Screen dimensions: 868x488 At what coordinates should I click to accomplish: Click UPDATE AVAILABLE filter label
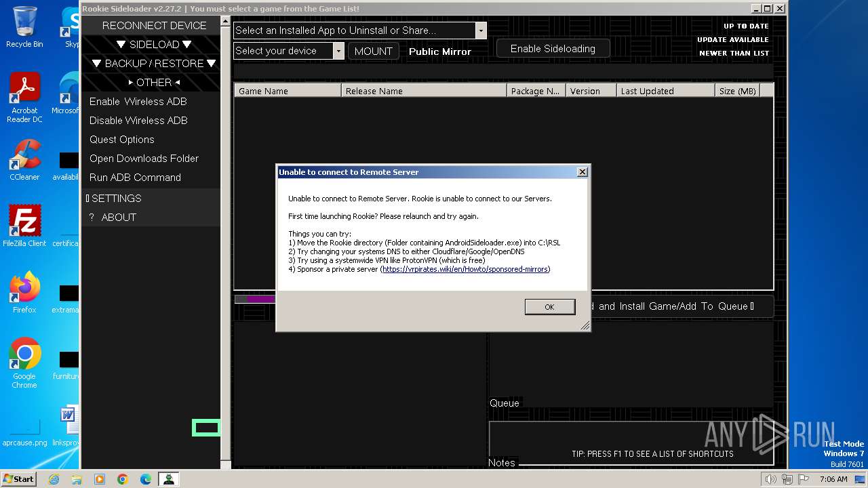[733, 40]
